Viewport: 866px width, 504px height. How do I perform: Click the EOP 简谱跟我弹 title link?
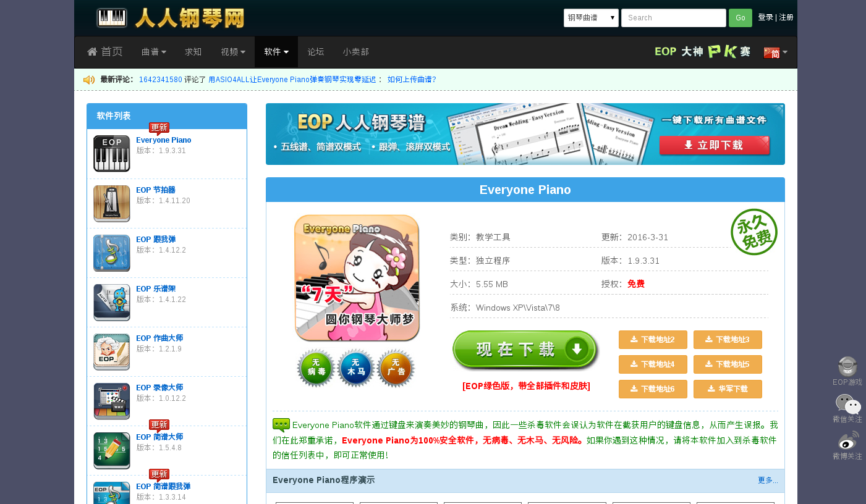(163, 486)
